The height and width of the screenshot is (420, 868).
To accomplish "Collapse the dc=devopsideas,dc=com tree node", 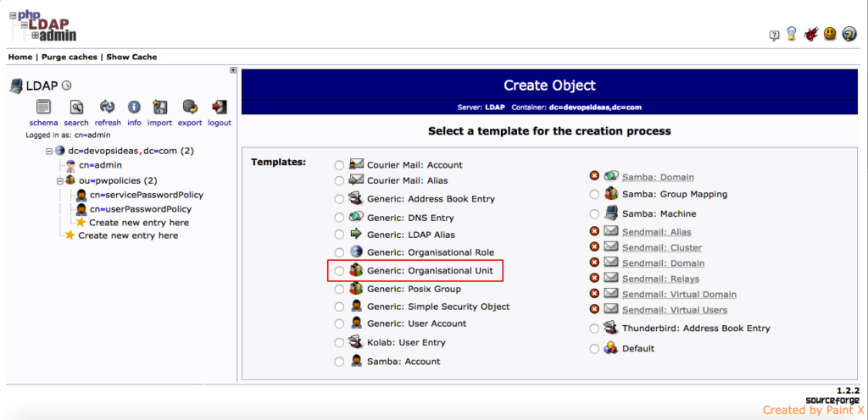I will click(x=50, y=151).
